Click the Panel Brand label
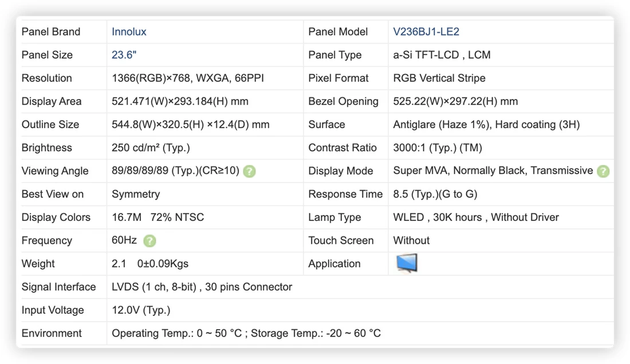Screen dimensions: 630x364 [51, 31]
